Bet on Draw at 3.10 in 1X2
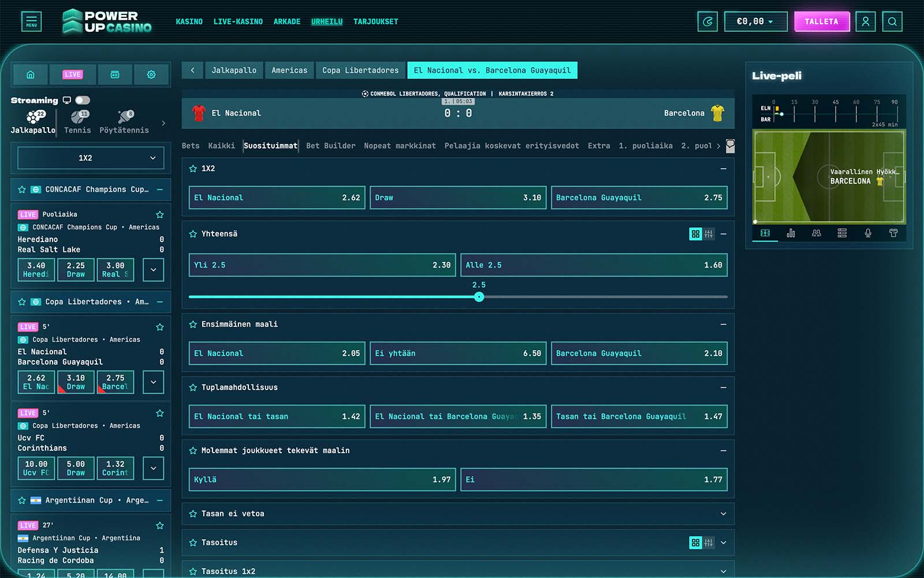This screenshot has width=924, height=578. point(457,198)
